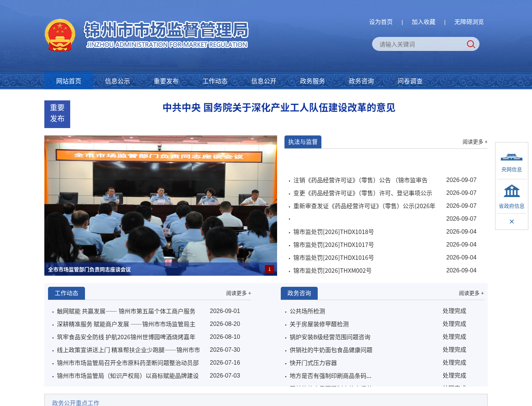Open 触网赋能 共赢发展 news item
The image size is (532, 406).
coord(126,311)
